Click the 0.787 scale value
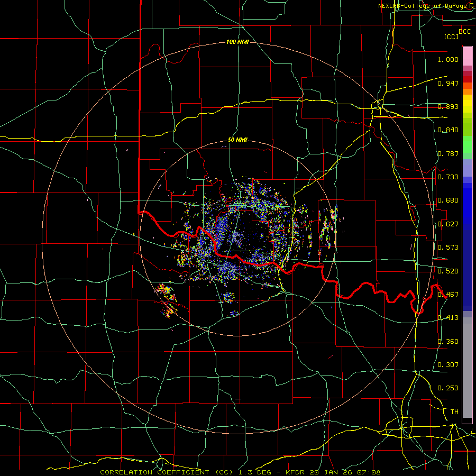476x476 pixels. [448, 153]
